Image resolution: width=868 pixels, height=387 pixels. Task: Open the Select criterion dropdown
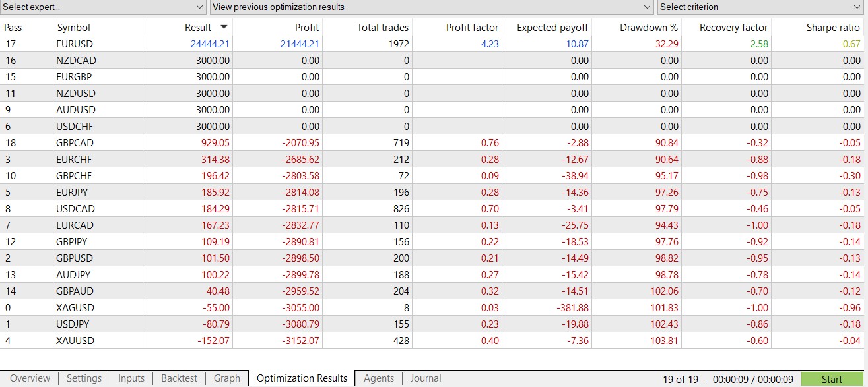click(762, 7)
